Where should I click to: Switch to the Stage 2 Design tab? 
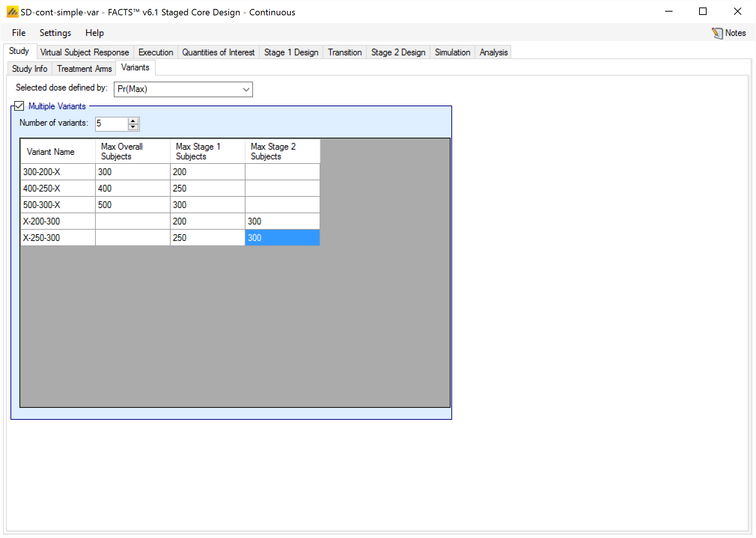tap(398, 52)
